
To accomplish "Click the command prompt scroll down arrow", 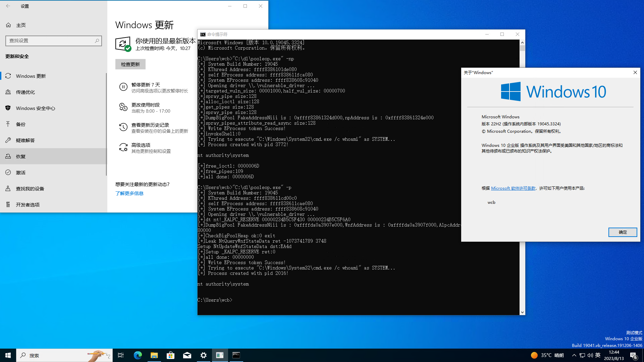I will tap(522, 312).
